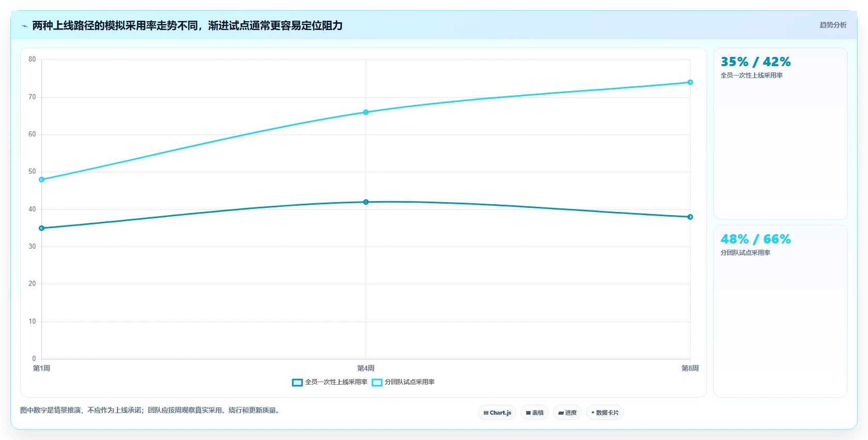This screenshot has width=868, height=440.
Task: Click the 第8周 point at 38 on full-rollout line
Action: pos(690,217)
